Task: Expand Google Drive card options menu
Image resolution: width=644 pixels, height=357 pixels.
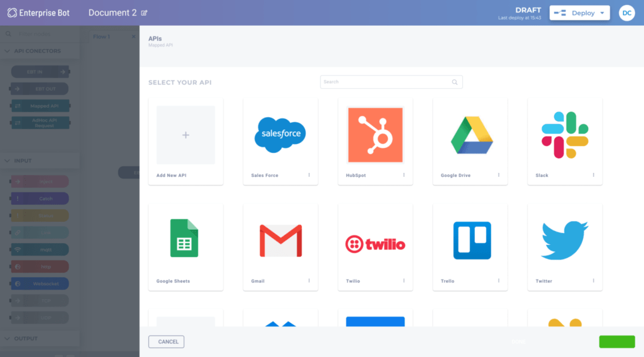Action: point(499,175)
